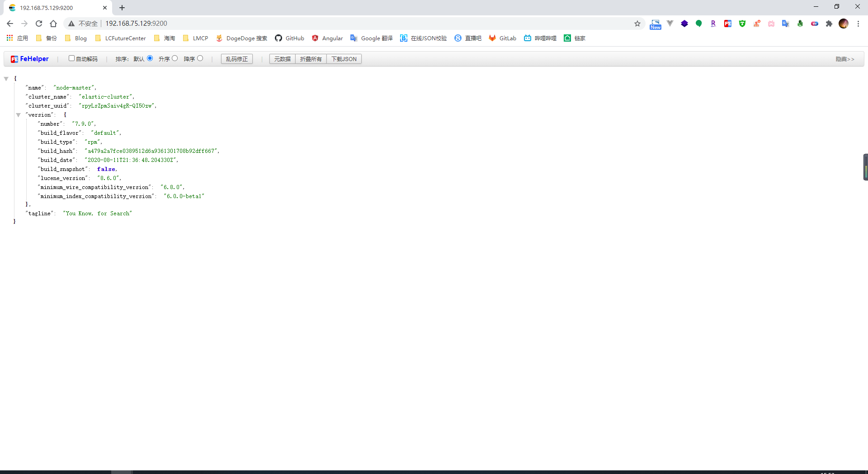Open the Vue devtools extension icon
868x474 pixels.
[x=670, y=24]
